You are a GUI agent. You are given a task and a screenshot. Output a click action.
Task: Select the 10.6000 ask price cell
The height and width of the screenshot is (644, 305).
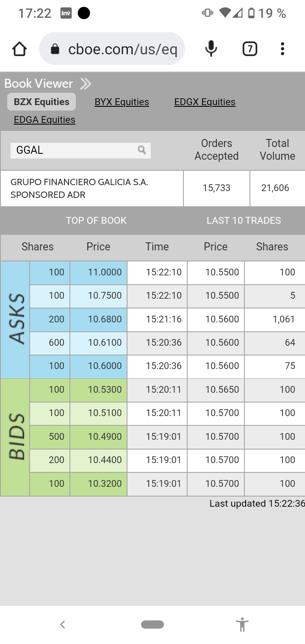pos(98,366)
